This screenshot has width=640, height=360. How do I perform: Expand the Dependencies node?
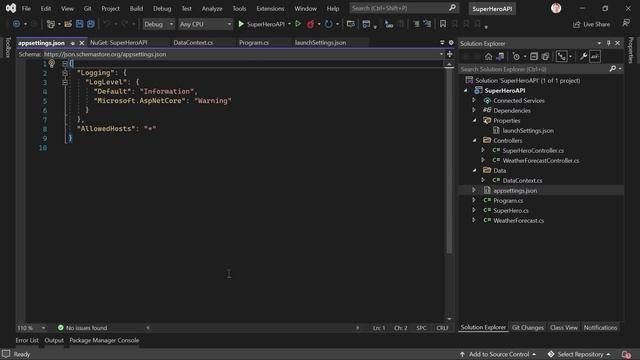pyautogui.click(x=474, y=110)
